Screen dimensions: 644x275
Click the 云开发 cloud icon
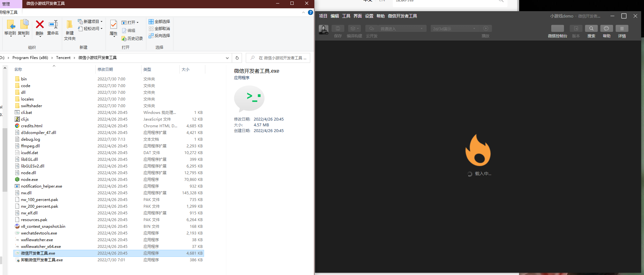coord(372,28)
